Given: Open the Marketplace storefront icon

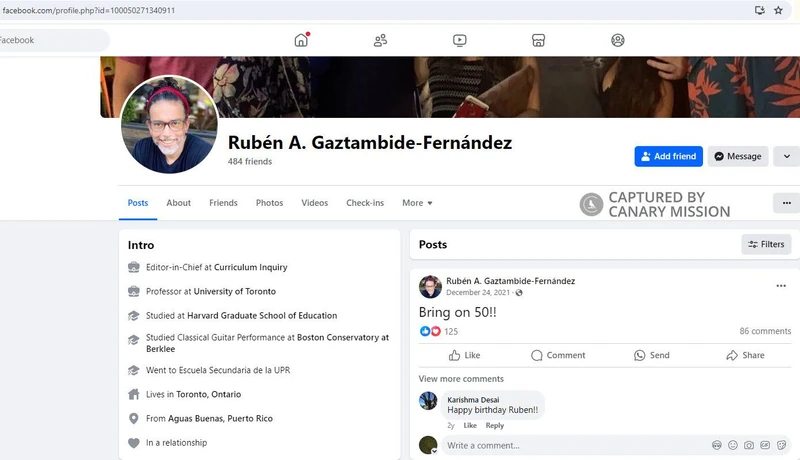Looking at the screenshot, I should [x=538, y=40].
